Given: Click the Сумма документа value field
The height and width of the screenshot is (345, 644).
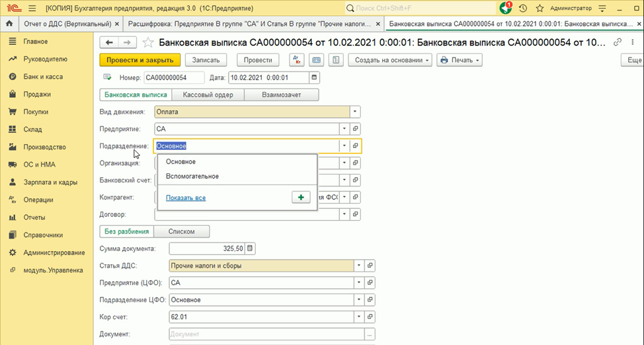Looking at the screenshot, I should (x=207, y=249).
